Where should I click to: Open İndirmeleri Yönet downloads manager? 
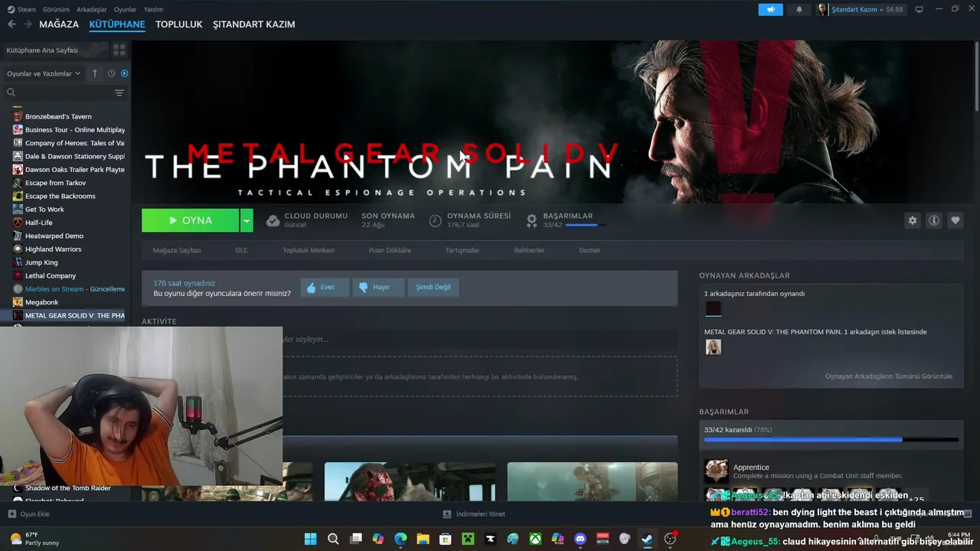pyautogui.click(x=474, y=514)
